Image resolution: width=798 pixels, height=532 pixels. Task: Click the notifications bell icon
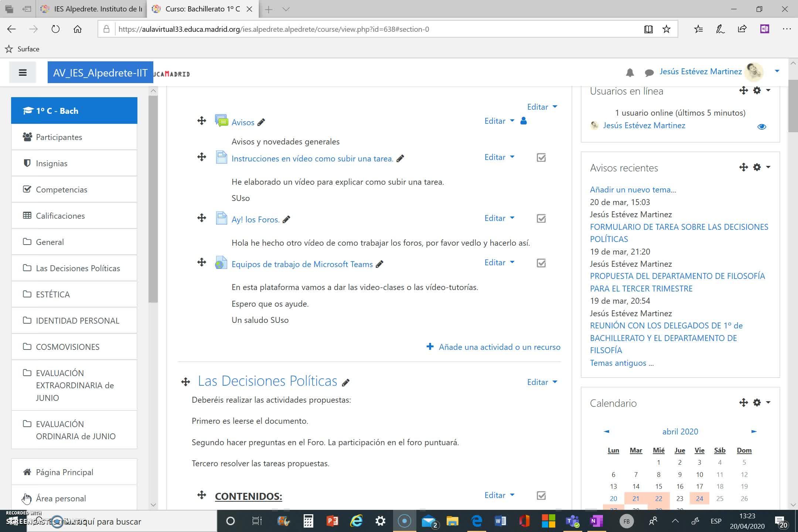click(x=630, y=73)
